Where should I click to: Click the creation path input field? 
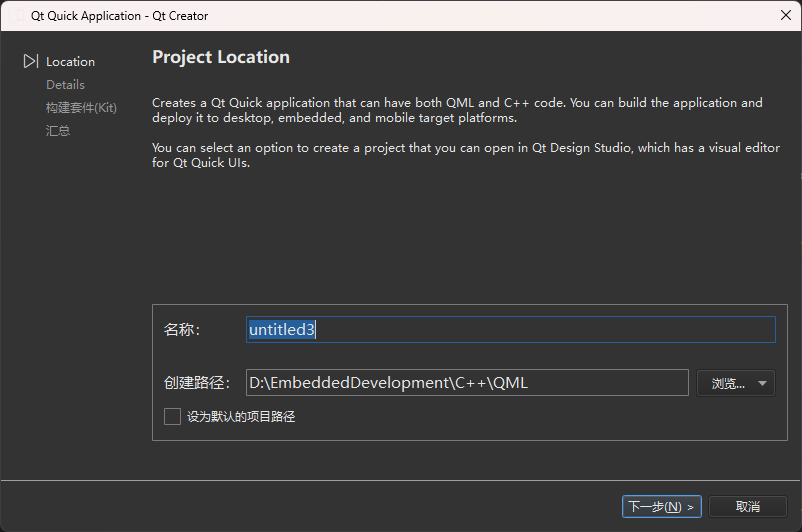coord(467,383)
